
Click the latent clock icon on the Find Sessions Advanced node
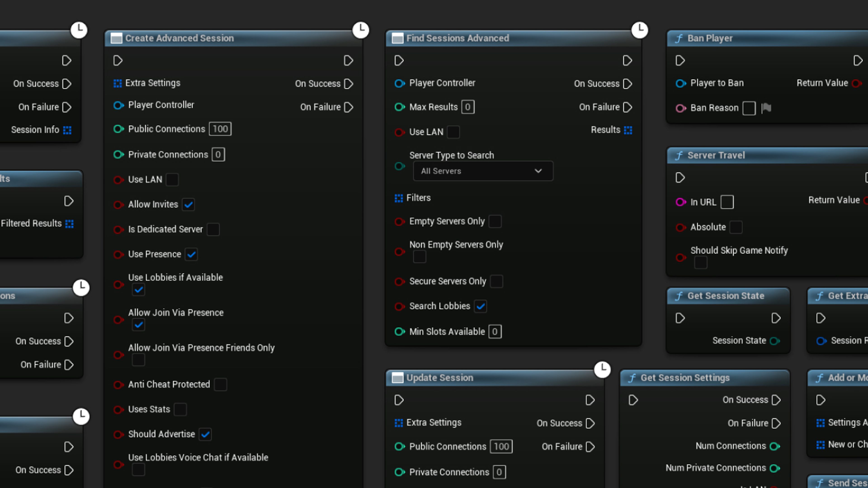639,30
